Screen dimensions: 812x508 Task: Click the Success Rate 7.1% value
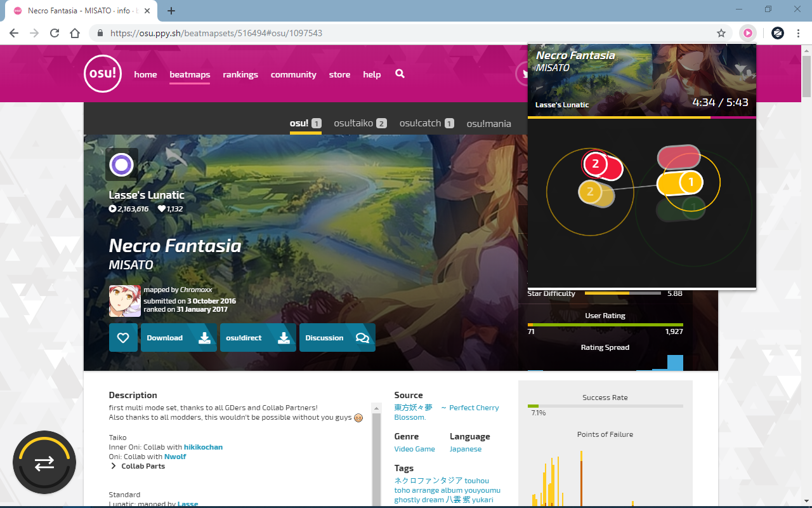click(538, 413)
